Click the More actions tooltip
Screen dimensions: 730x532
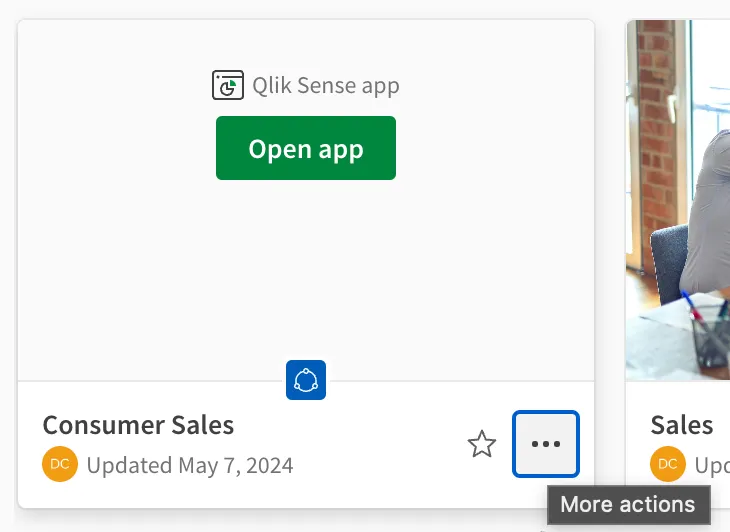[628, 505]
